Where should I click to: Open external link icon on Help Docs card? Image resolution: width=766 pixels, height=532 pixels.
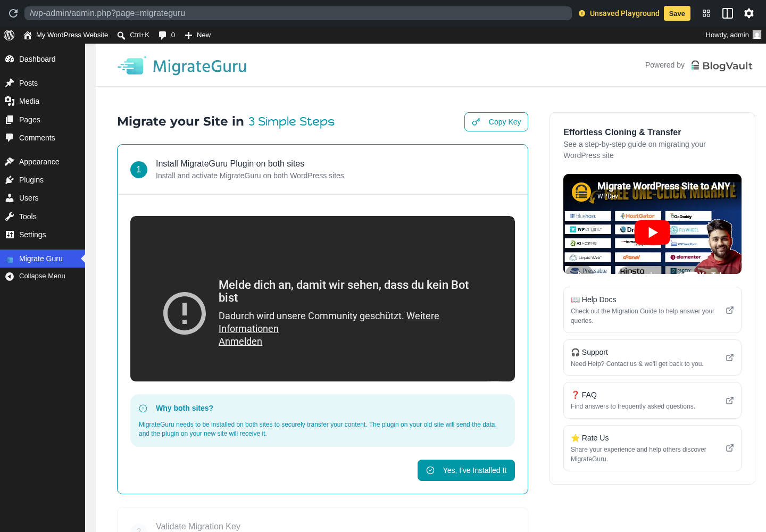(730, 310)
